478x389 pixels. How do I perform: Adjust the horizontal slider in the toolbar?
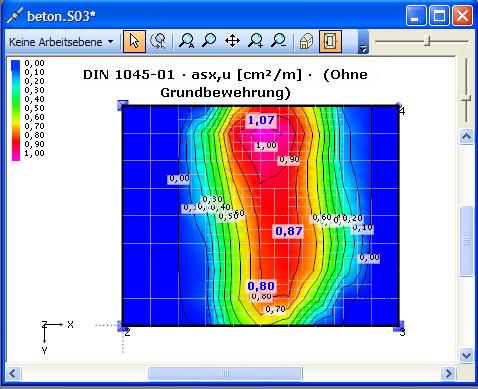tap(428, 41)
